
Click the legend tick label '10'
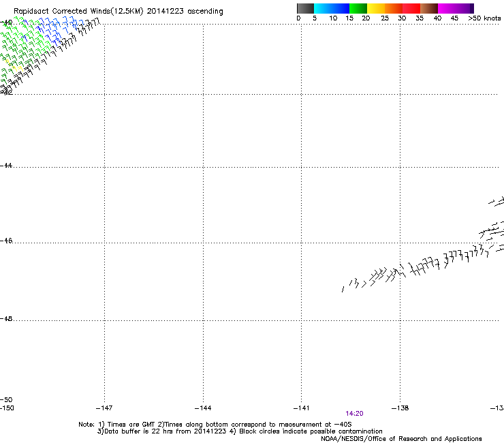333,18
